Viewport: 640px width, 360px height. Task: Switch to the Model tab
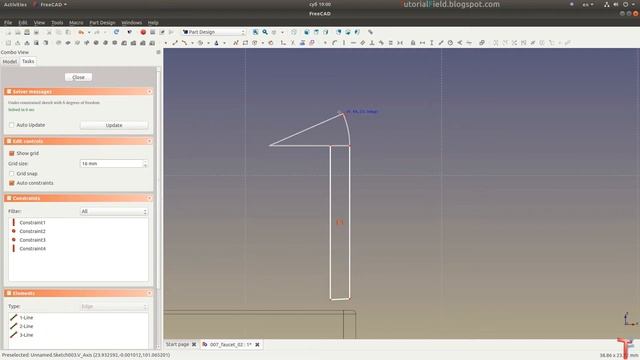(10, 62)
